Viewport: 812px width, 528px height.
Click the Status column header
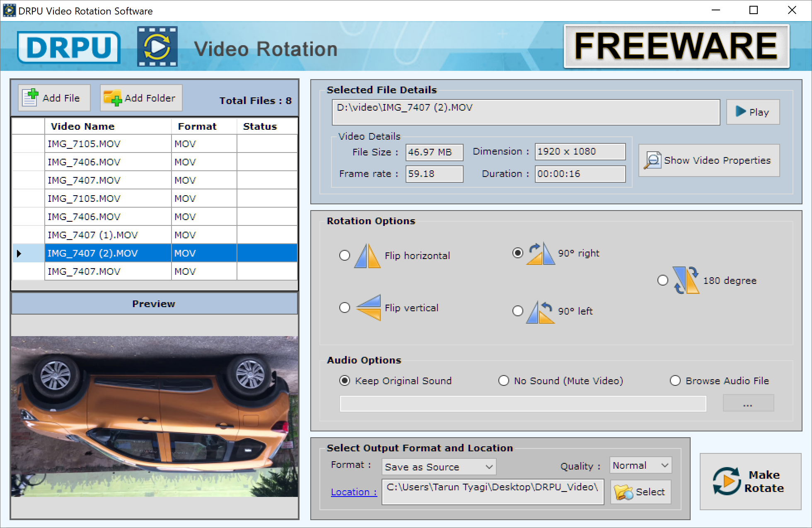pyautogui.click(x=260, y=126)
